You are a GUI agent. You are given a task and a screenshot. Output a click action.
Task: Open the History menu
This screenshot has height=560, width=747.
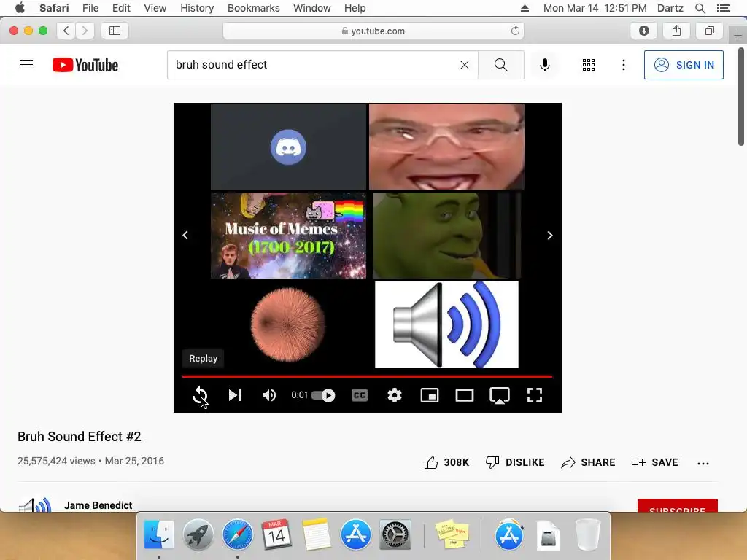tap(197, 8)
